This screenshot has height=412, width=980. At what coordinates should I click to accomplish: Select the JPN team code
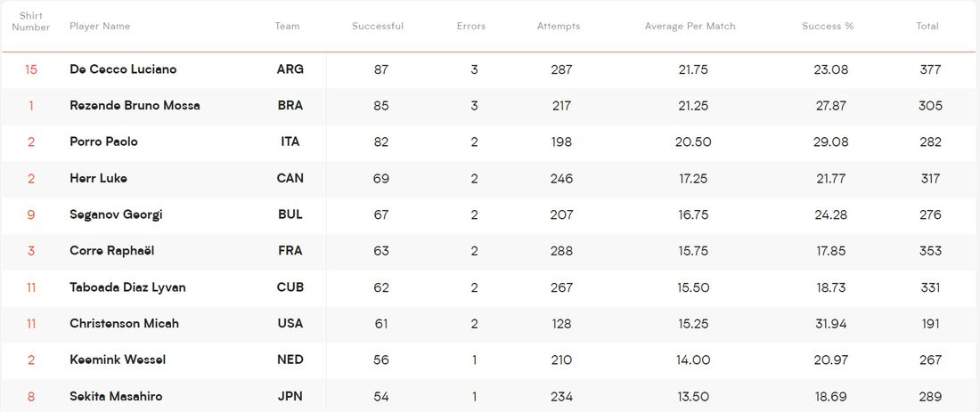click(x=290, y=397)
